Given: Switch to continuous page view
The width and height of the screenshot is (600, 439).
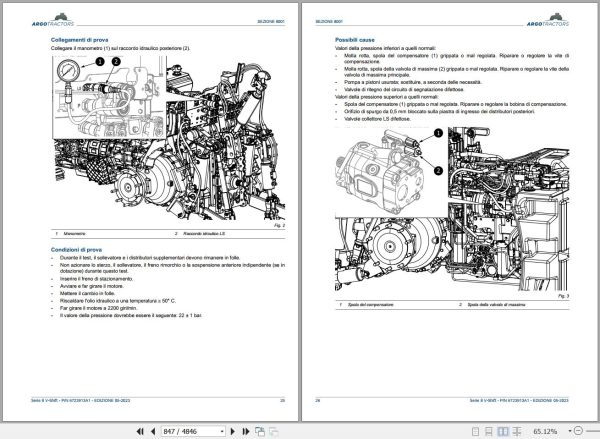Looking at the screenshot, I should 489,431.
